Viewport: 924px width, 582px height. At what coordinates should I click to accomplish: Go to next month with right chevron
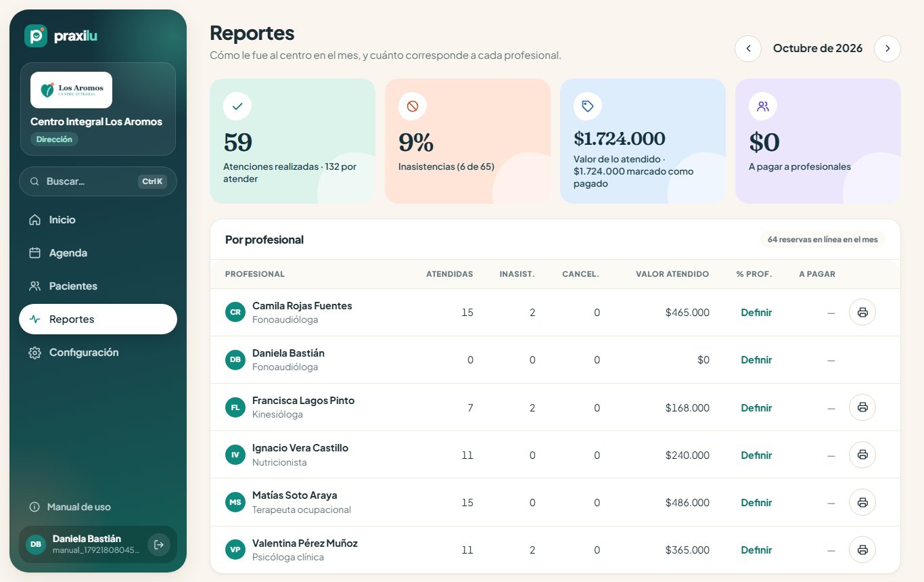[887, 49]
